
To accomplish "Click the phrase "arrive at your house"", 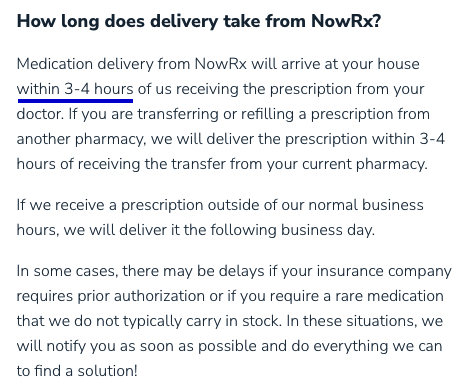I will pos(350,64).
